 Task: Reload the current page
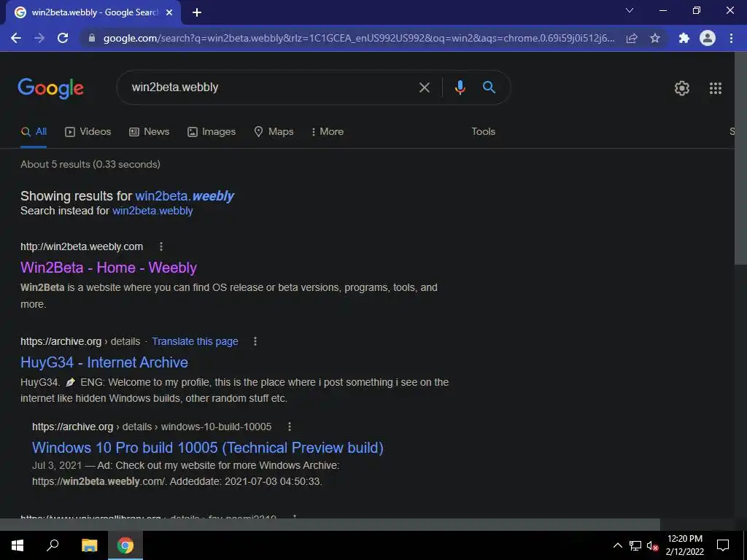(63, 38)
